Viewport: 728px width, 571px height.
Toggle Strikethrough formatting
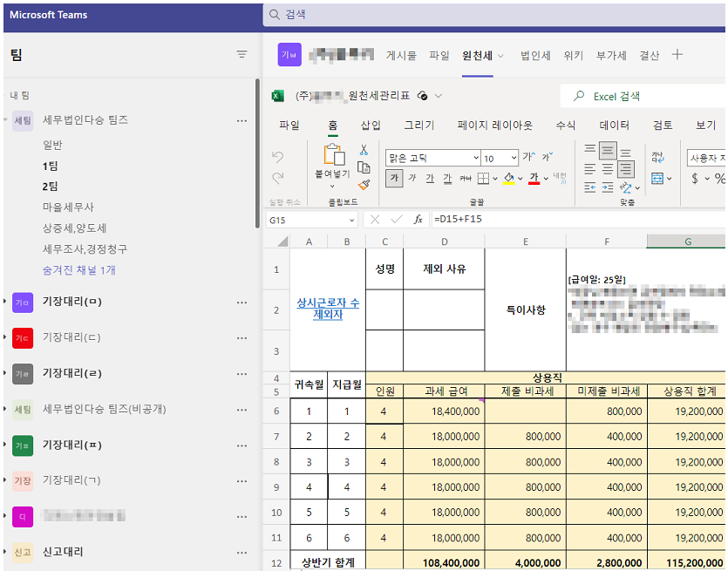click(x=466, y=178)
